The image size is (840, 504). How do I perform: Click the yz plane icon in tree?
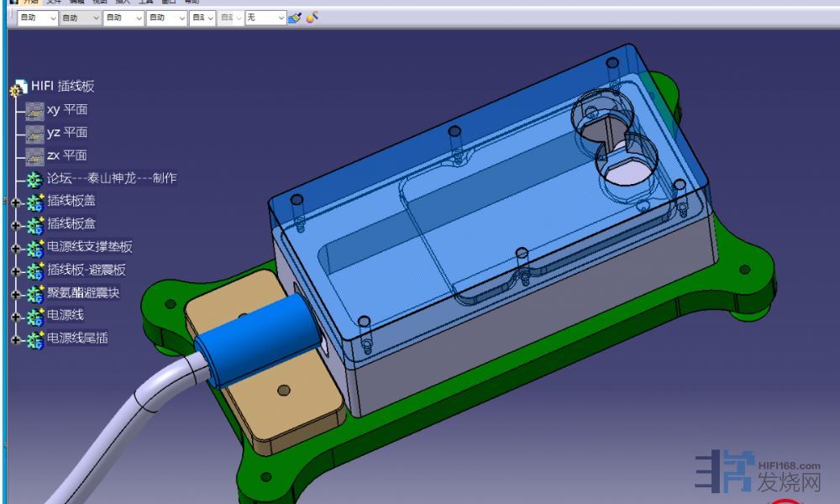coord(34,133)
